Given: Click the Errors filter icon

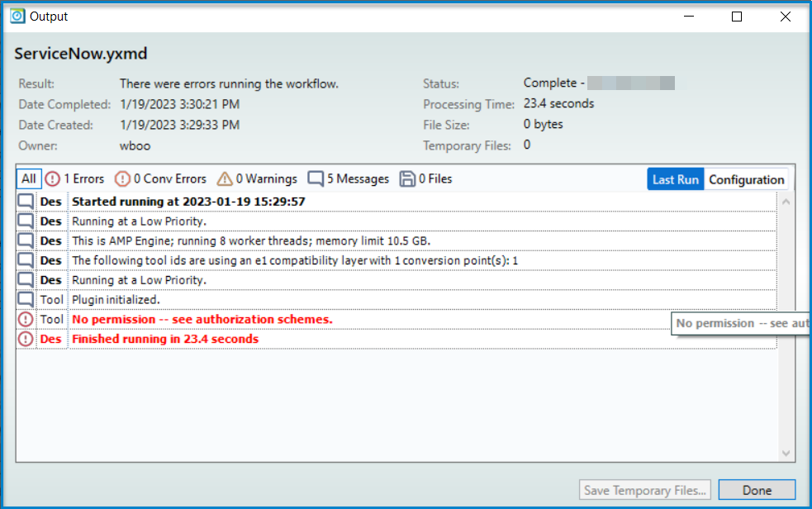Looking at the screenshot, I should (x=52, y=178).
